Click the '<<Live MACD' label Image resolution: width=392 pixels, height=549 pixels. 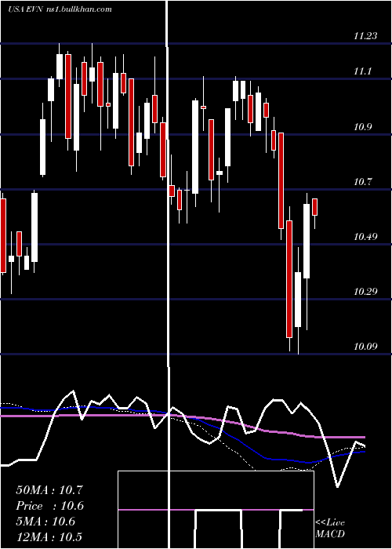pos(330,529)
